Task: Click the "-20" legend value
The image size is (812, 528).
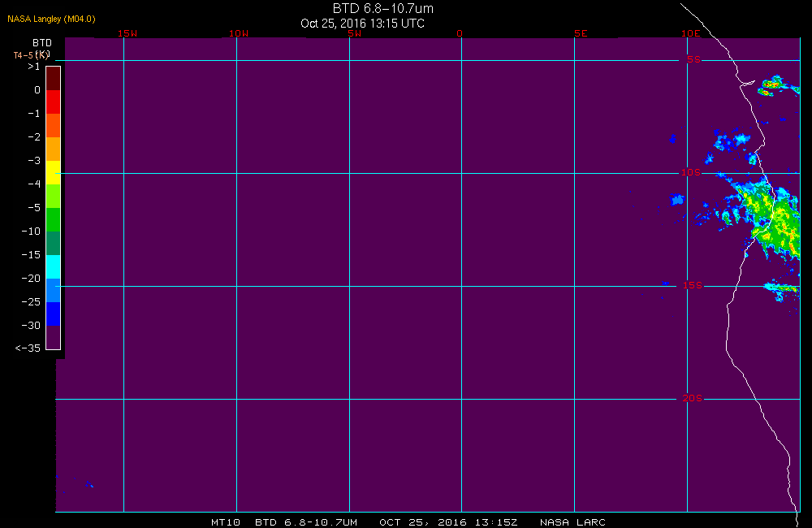Action: coord(31,279)
